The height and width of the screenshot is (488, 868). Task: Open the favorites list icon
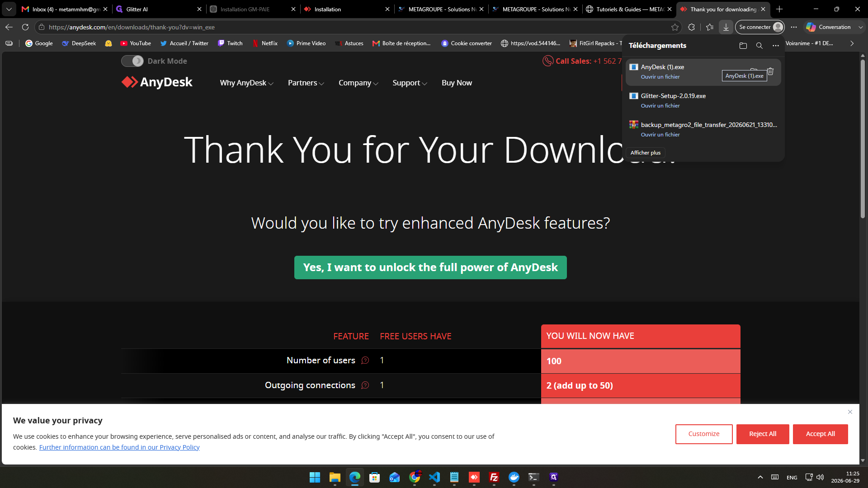[x=709, y=27]
